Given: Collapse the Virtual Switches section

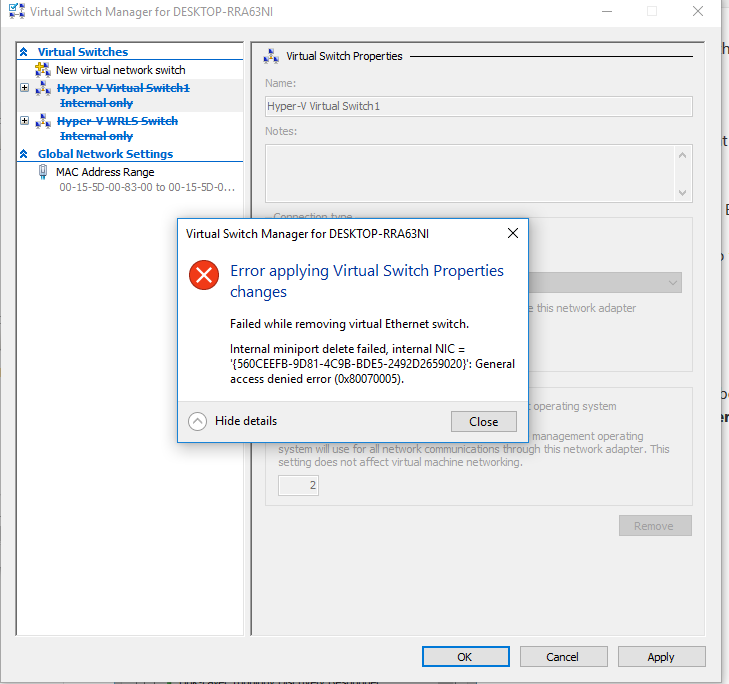Looking at the screenshot, I should (24, 52).
